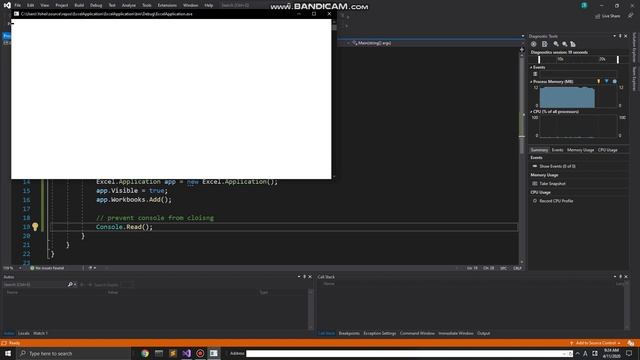Pin the Autos panel with auto-hide icon
The height and width of the screenshot is (360, 640).
tap(304, 277)
